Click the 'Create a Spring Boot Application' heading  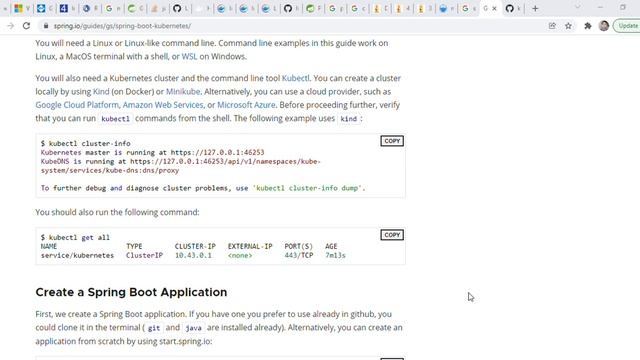[x=131, y=292]
